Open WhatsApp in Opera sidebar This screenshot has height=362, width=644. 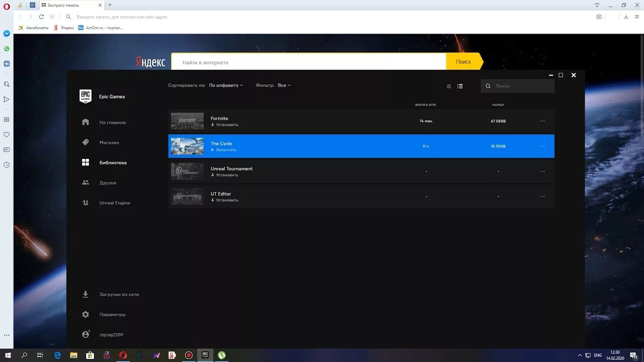click(x=7, y=49)
